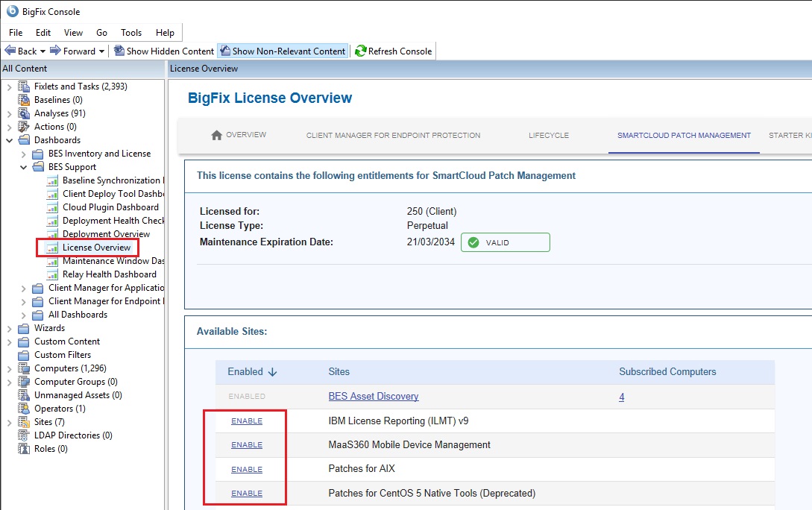Viewport: 812px width, 510px height.
Task: Expand Client Manager for Endpoint folder
Action: click(x=23, y=302)
